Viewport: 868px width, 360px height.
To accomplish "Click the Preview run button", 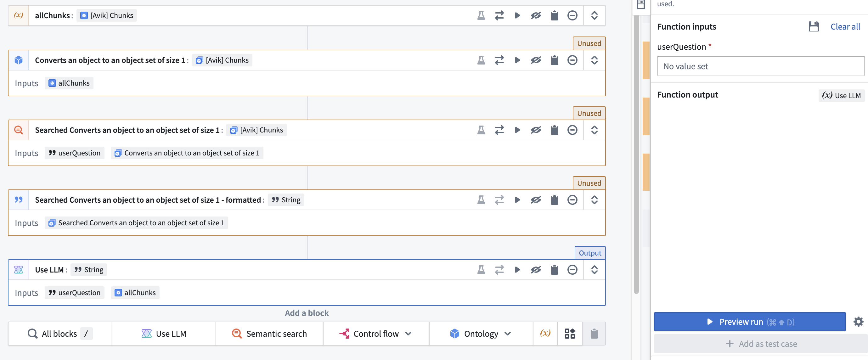I will tap(749, 322).
